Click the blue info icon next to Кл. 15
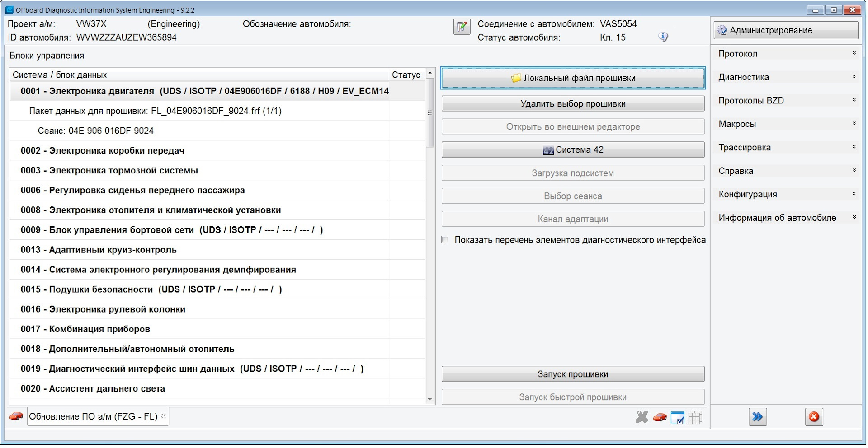This screenshot has width=868, height=448. coord(663,37)
